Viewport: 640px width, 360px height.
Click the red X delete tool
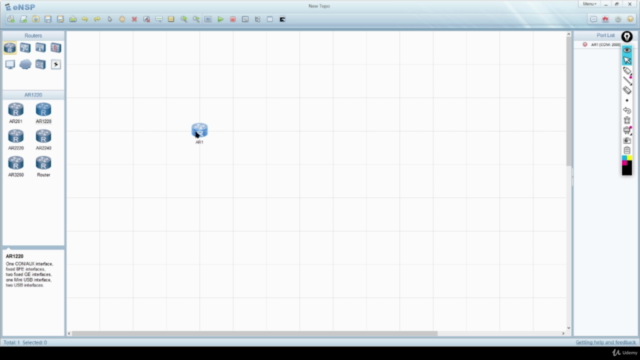[x=134, y=19]
